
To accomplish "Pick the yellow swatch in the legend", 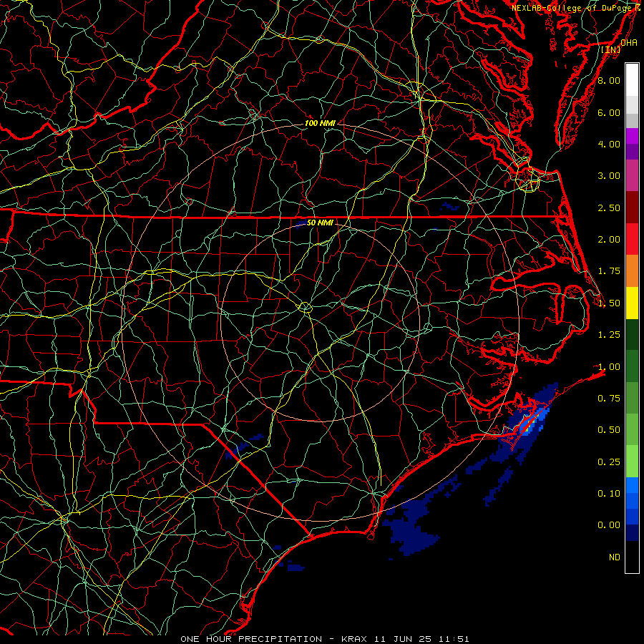I will pyautogui.click(x=632, y=303).
